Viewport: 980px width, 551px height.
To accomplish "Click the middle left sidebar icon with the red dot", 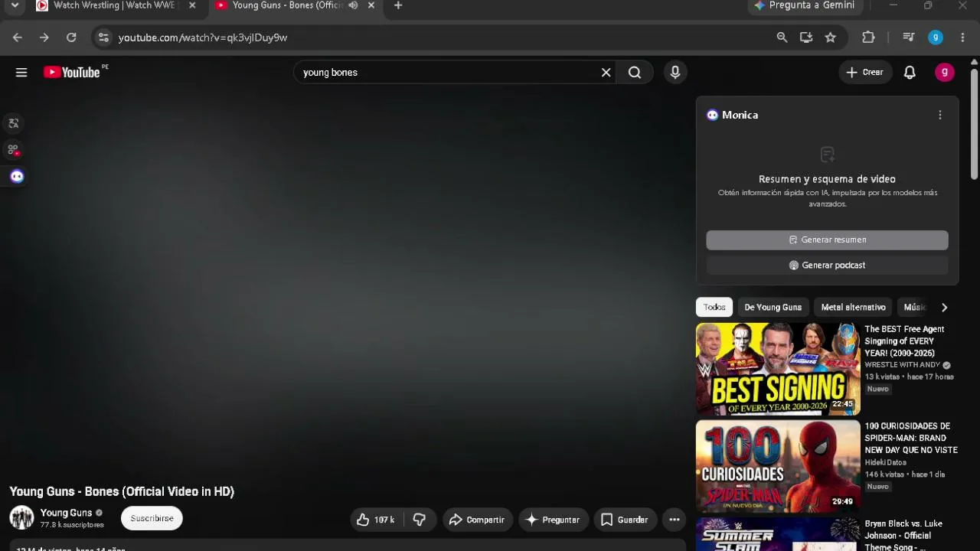I will coord(14,150).
